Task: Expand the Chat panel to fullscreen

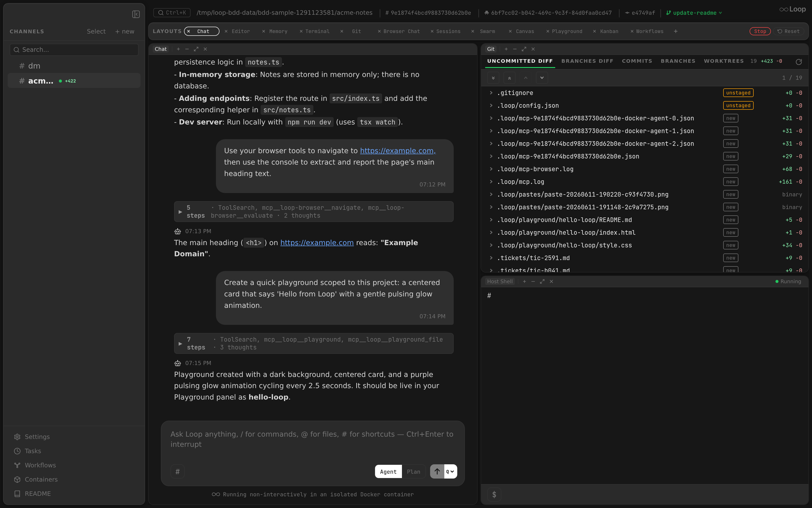Action: [x=196, y=49]
